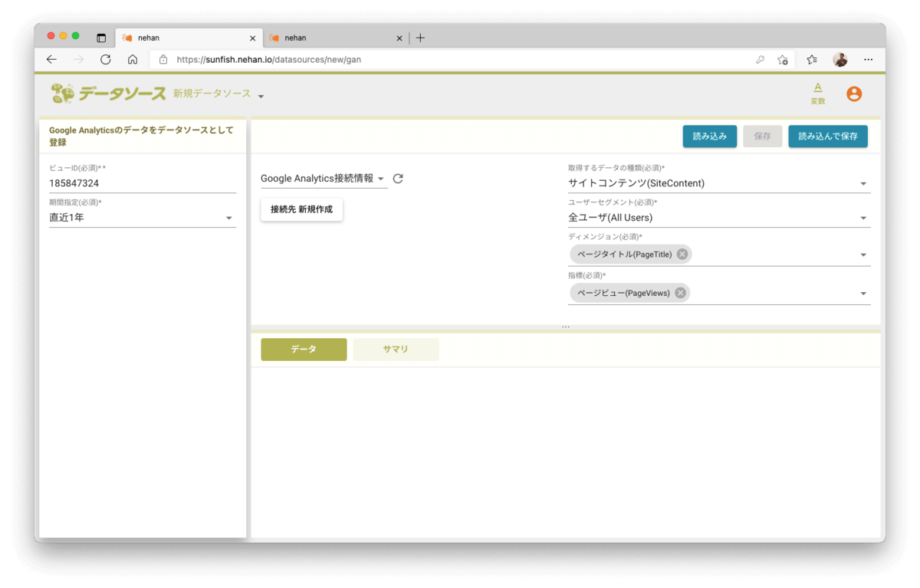Open the 期間指定 直近1年 dropdown
Viewport: 920px width, 588px height.
coord(143,218)
